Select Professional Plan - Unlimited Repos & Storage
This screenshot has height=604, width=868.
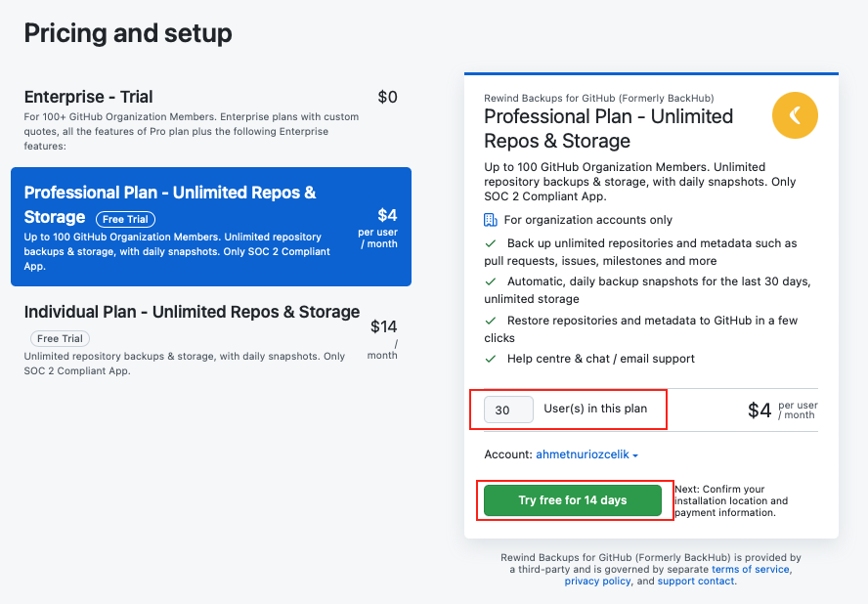(x=211, y=227)
